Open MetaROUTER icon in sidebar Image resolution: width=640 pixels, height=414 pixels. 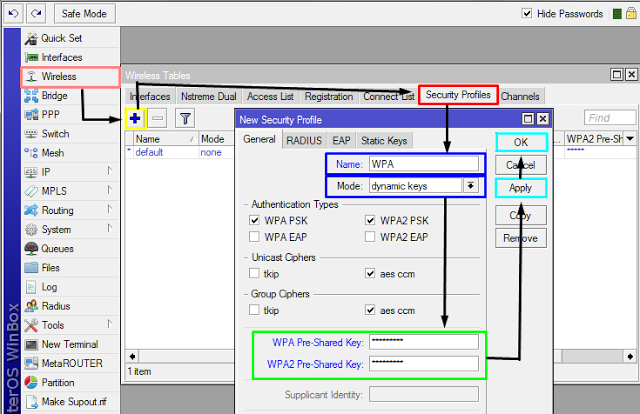[x=31, y=363]
